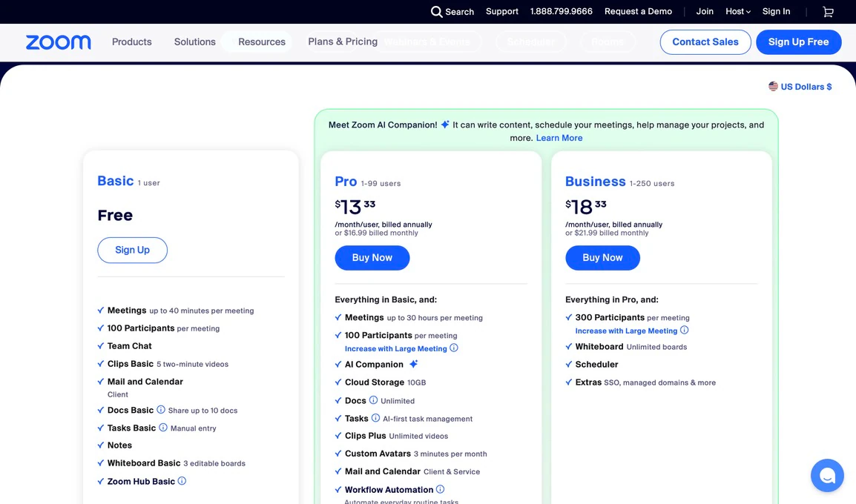Click the Basic plan heading
The height and width of the screenshot is (504, 856).
[115, 181]
